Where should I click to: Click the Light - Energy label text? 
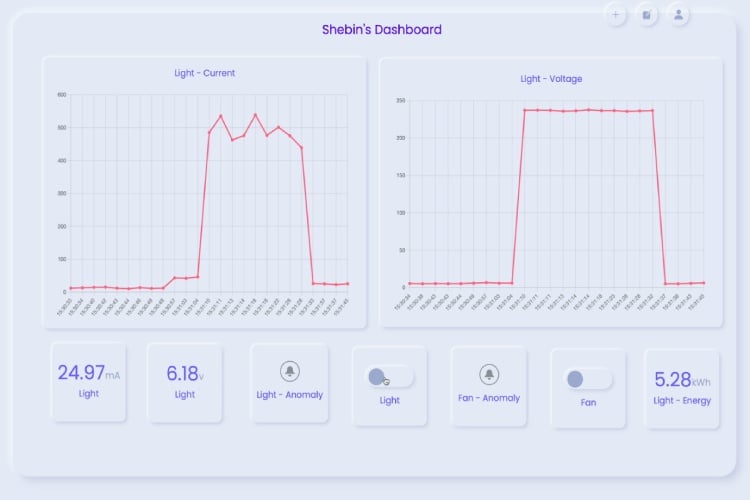682,401
